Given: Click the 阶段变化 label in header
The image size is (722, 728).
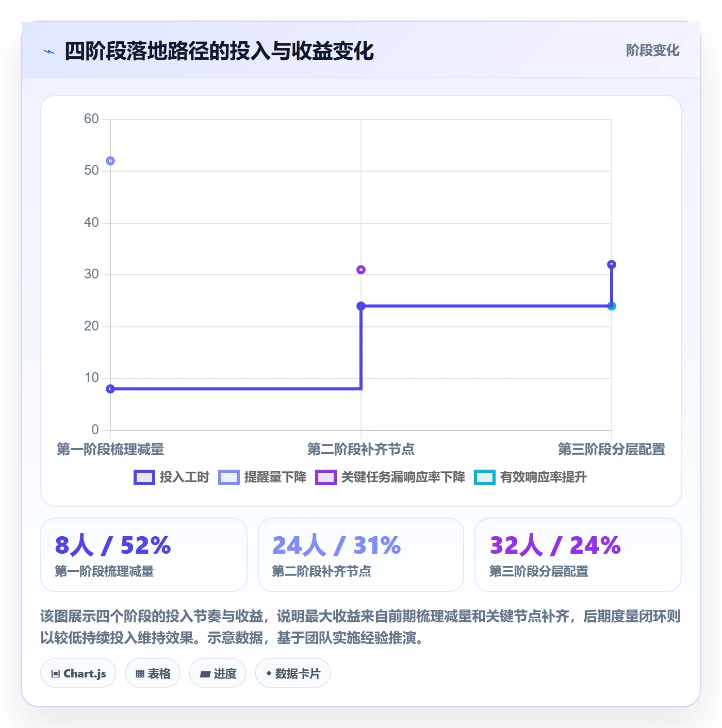Looking at the screenshot, I should click(652, 51).
